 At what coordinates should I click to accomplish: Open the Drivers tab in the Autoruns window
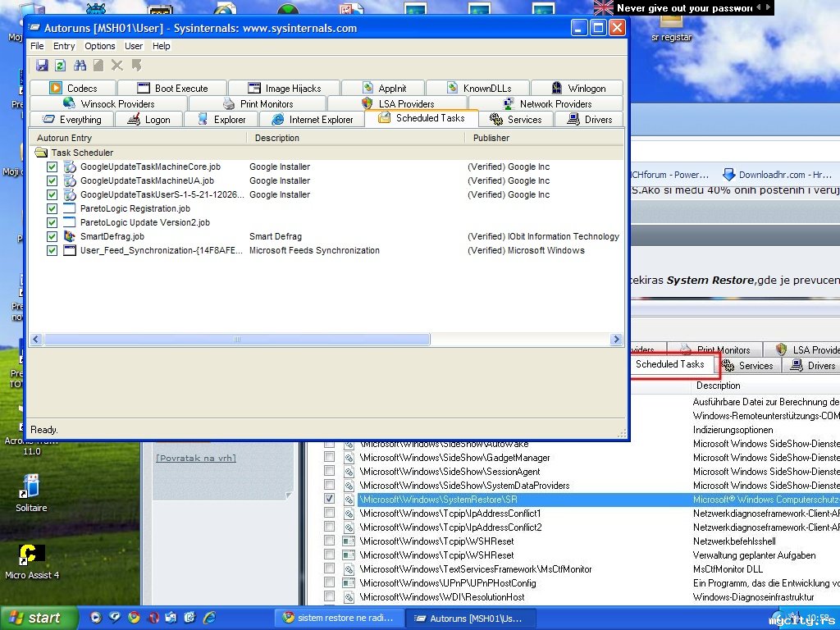click(x=589, y=120)
